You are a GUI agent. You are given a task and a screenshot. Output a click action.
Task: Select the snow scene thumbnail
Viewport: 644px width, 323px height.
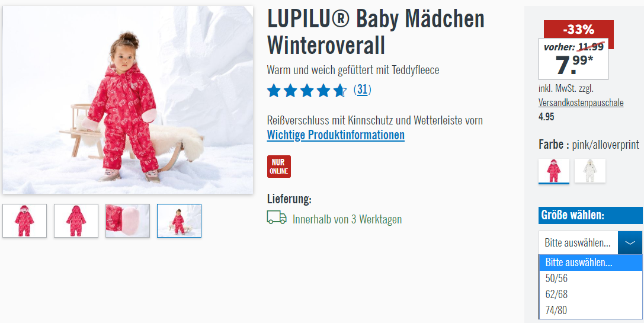(x=179, y=220)
